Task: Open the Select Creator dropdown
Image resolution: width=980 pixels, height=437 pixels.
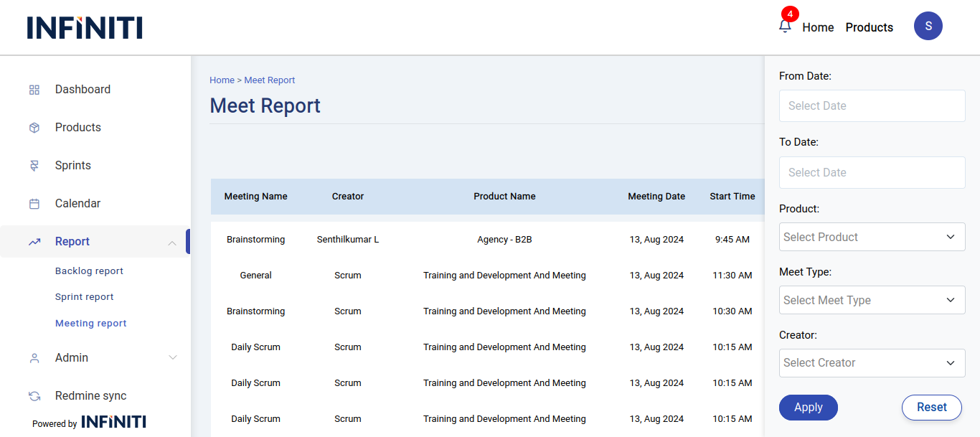Action: pos(872,363)
